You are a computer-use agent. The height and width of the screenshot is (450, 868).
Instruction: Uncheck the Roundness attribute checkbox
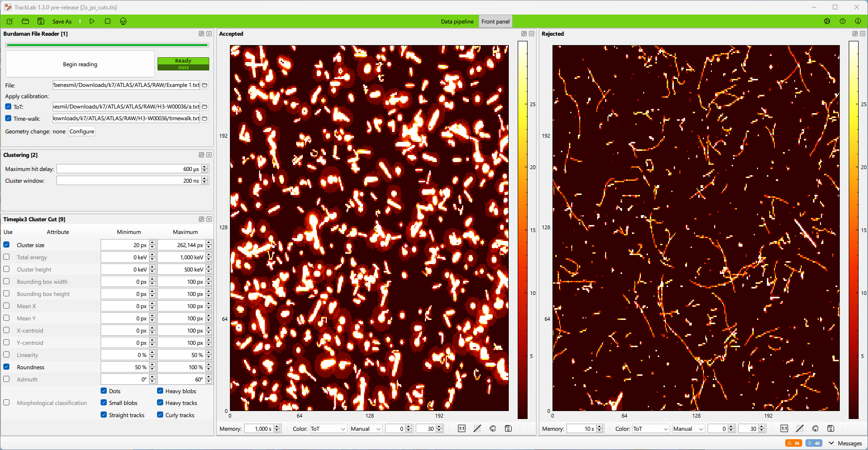(7, 367)
